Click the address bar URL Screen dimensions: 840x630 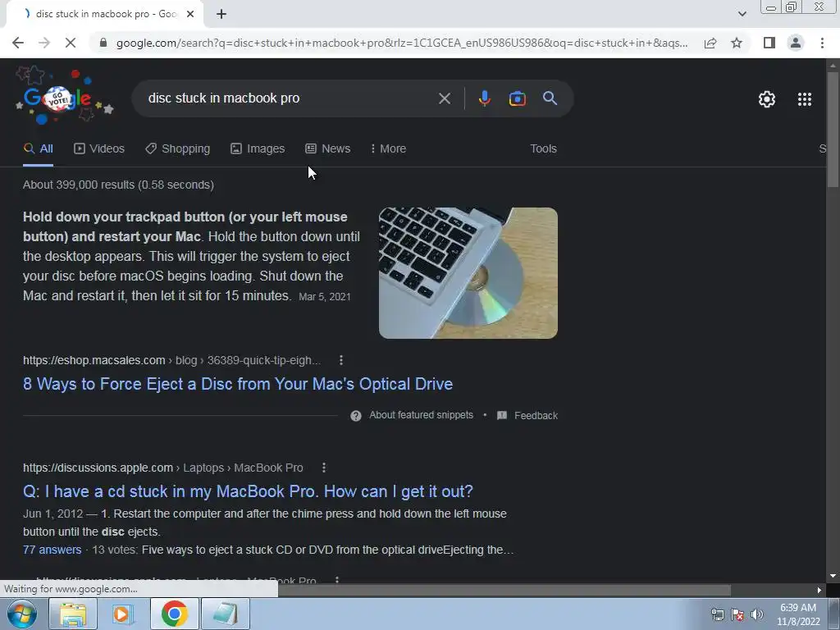pyautogui.click(x=402, y=43)
